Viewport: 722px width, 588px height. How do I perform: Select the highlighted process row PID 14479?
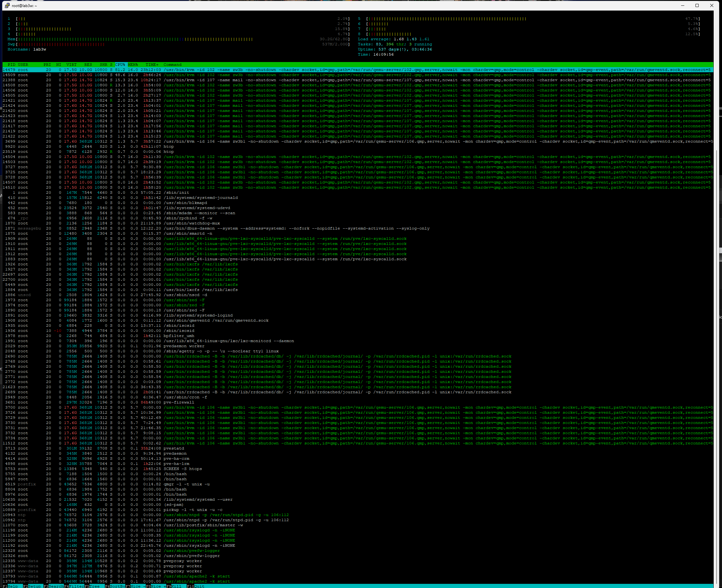[358, 70]
